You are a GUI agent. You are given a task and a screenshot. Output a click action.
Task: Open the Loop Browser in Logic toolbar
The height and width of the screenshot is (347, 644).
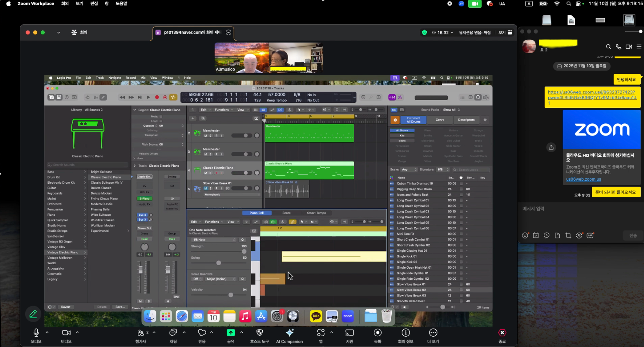tap(478, 97)
